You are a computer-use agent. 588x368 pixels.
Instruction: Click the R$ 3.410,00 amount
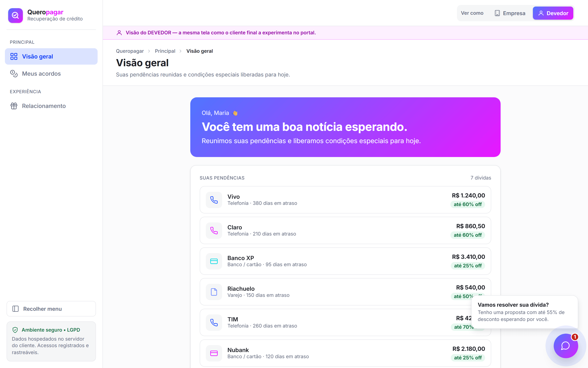(x=468, y=257)
